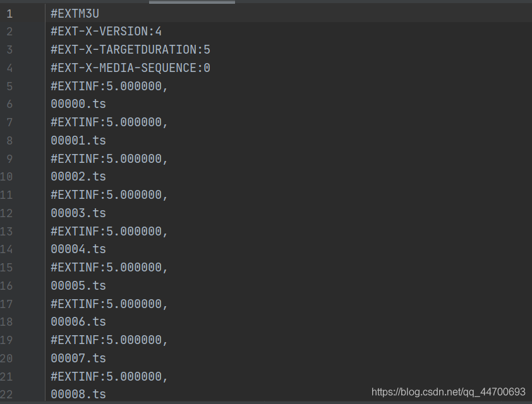Click line number 1 in gutter
The width and height of the screenshot is (532, 404).
coord(9,14)
